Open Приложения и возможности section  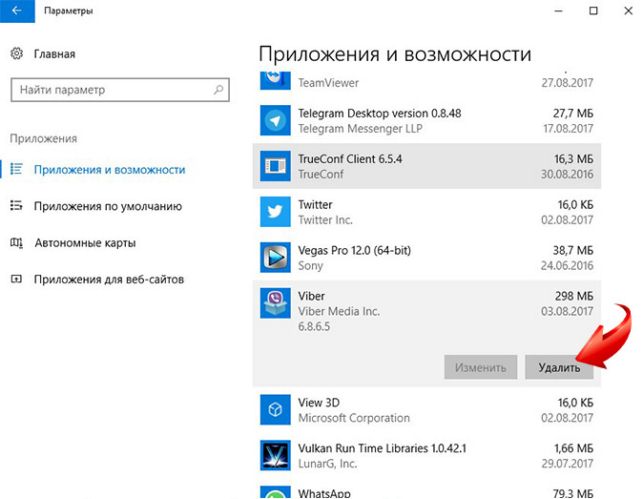[x=109, y=169]
